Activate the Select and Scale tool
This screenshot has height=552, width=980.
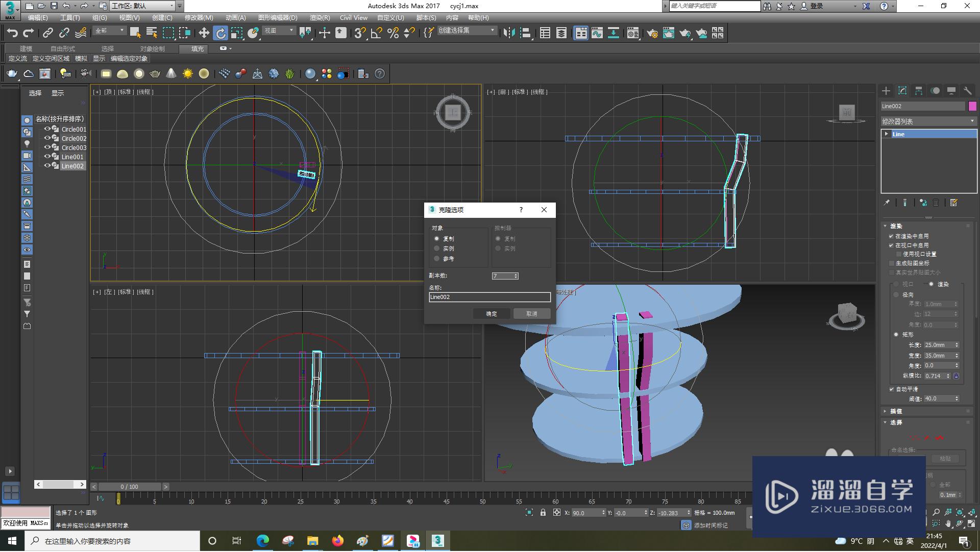[236, 33]
